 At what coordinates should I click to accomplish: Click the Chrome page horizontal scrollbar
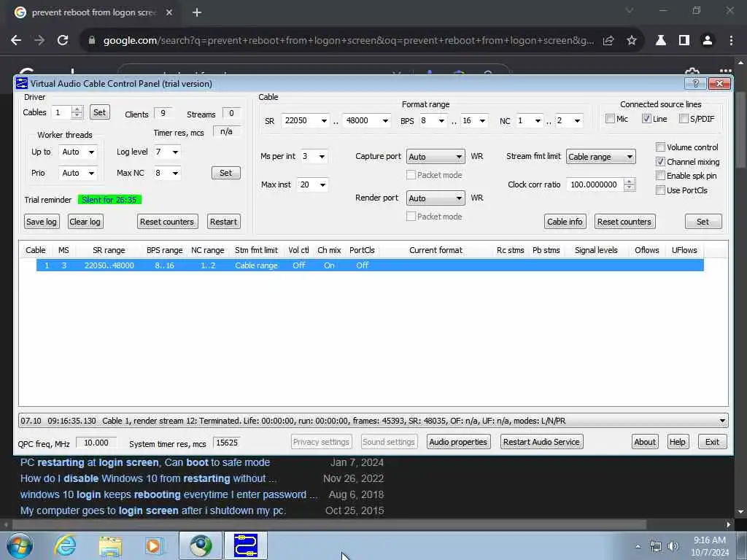pyautogui.click(x=329, y=524)
